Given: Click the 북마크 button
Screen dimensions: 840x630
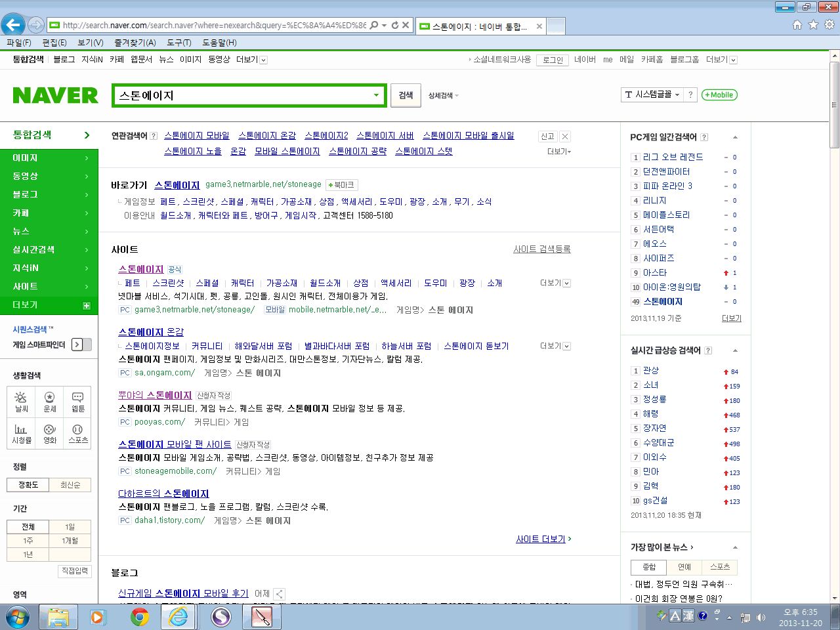Looking at the screenshot, I should pyautogui.click(x=341, y=185).
